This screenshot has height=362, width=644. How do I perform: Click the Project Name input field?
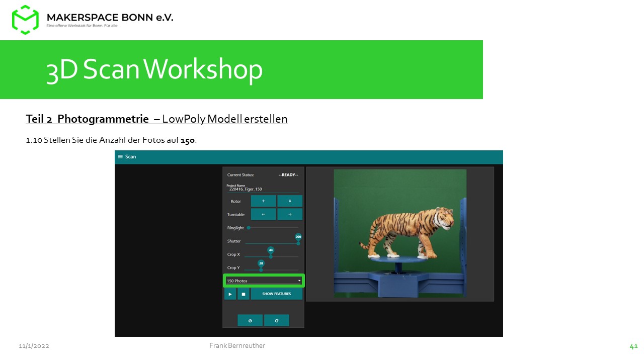coord(263,189)
